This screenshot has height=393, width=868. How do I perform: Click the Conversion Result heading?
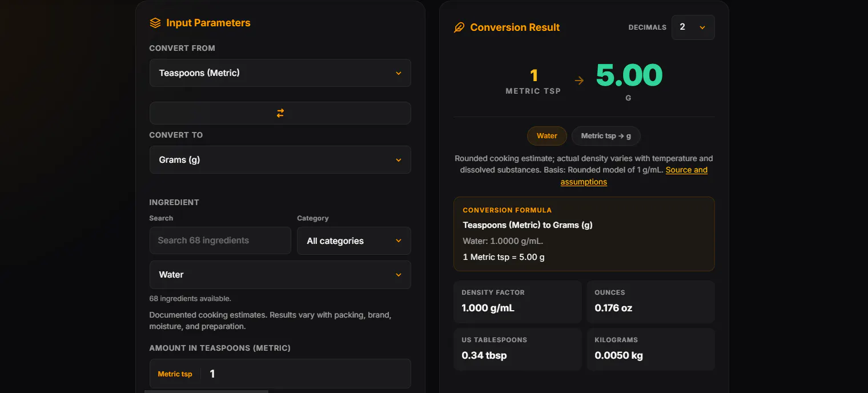(x=515, y=27)
